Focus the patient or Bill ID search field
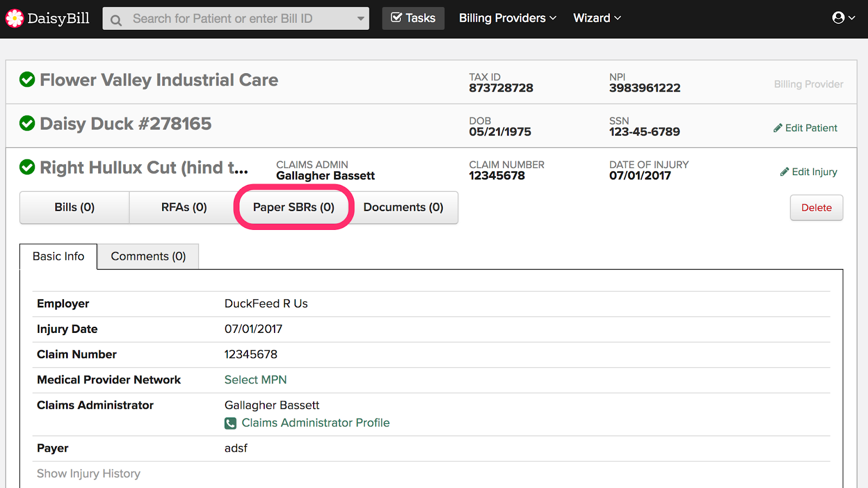Image resolution: width=868 pixels, height=488 pixels. (236, 18)
